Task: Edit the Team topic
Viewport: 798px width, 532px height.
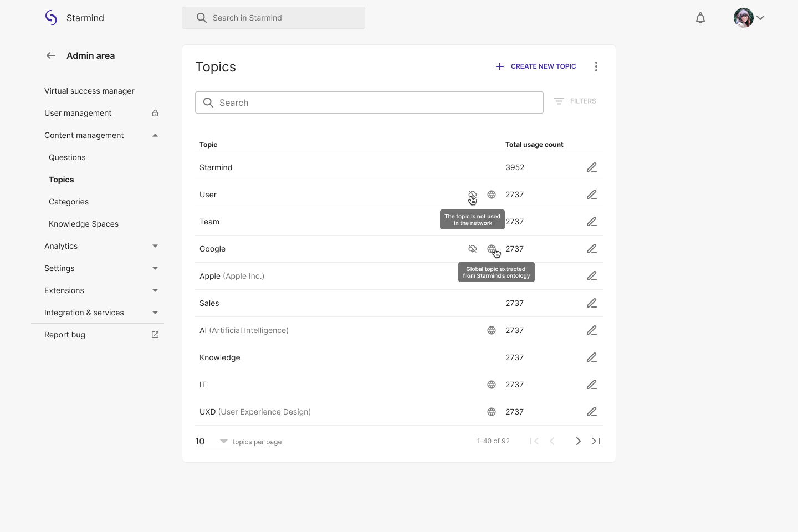Action: pyautogui.click(x=592, y=222)
